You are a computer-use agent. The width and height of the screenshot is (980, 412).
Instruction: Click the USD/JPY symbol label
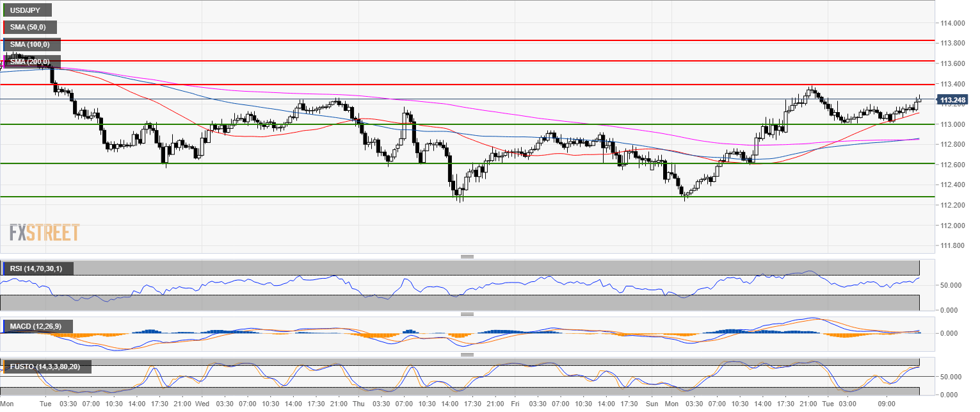point(27,10)
